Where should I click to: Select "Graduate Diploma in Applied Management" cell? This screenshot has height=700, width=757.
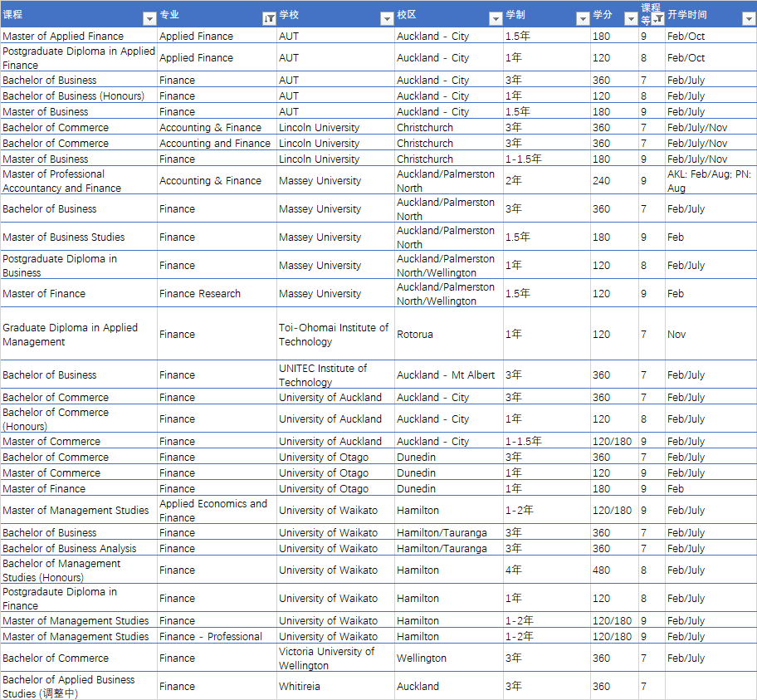point(79,335)
